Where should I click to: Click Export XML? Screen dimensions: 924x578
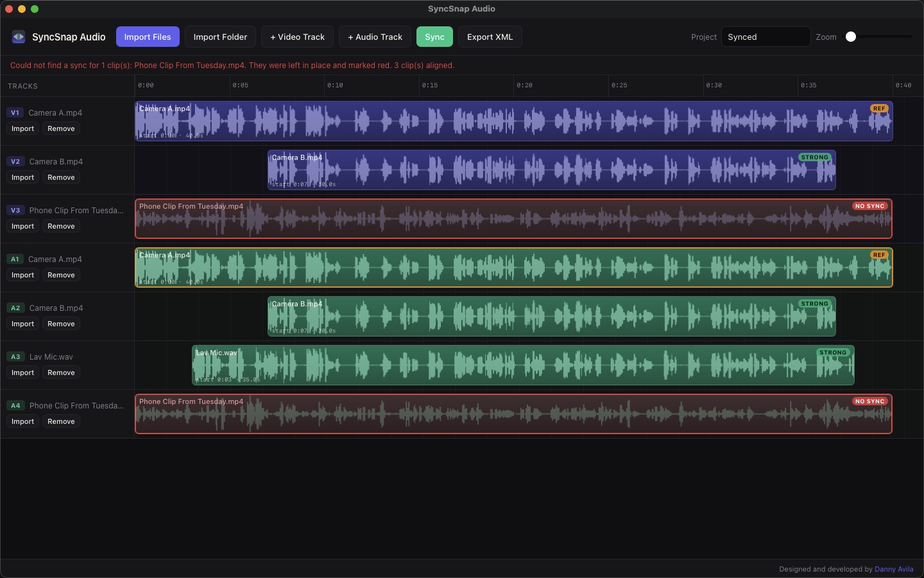(x=490, y=37)
